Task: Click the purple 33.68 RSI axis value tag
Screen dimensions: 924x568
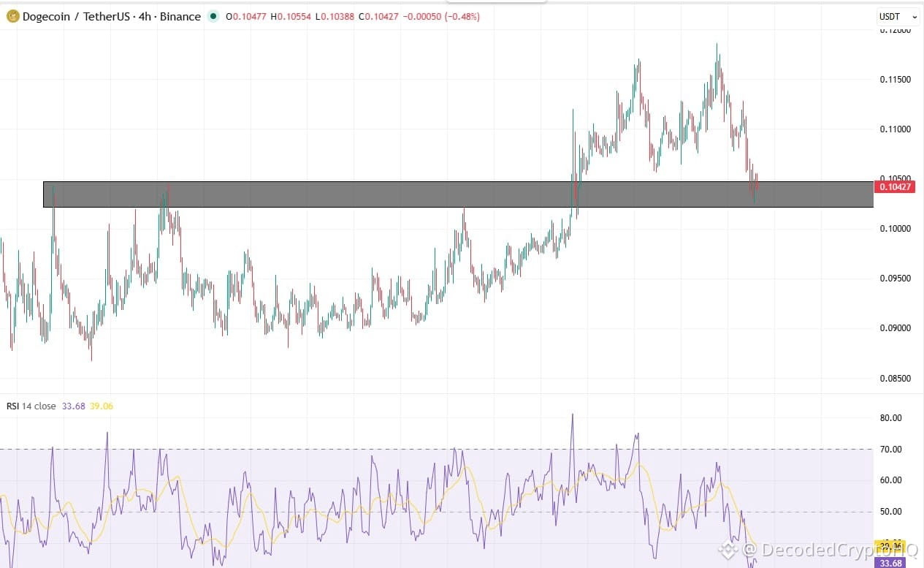Action: tap(890, 562)
